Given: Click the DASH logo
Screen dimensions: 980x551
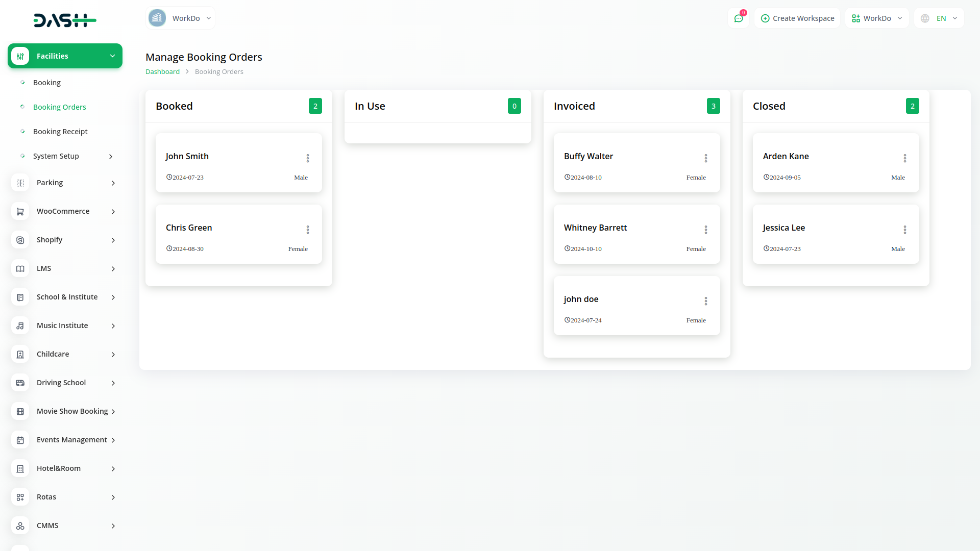Looking at the screenshot, I should pos(65,20).
